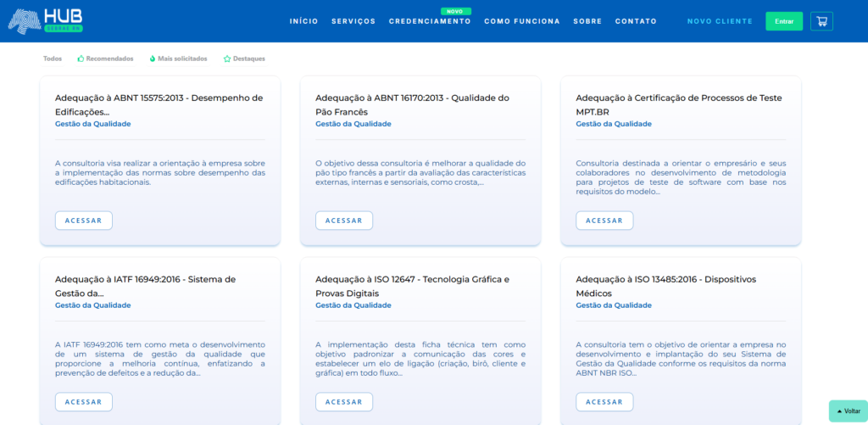
Task: Open the Contato menu item
Action: [x=636, y=21]
